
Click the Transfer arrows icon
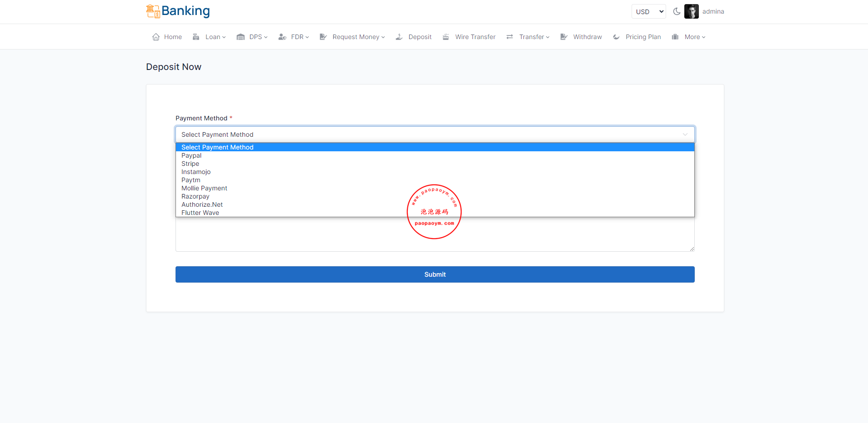(510, 37)
